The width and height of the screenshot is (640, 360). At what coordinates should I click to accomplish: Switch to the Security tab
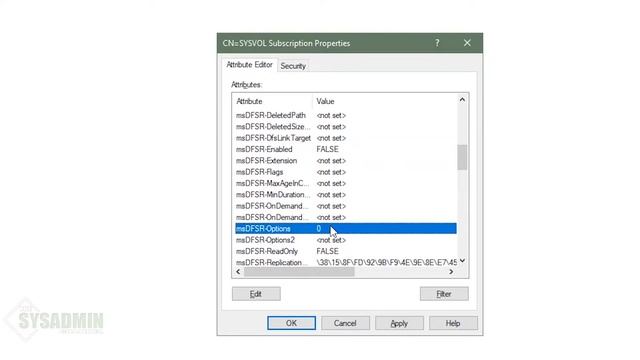(293, 66)
